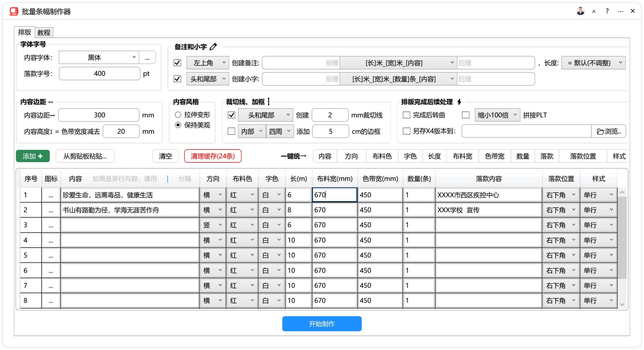Uncheck the 创建备注 checkbox
Screen dimensions: 644x350
(x=177, y=62)
